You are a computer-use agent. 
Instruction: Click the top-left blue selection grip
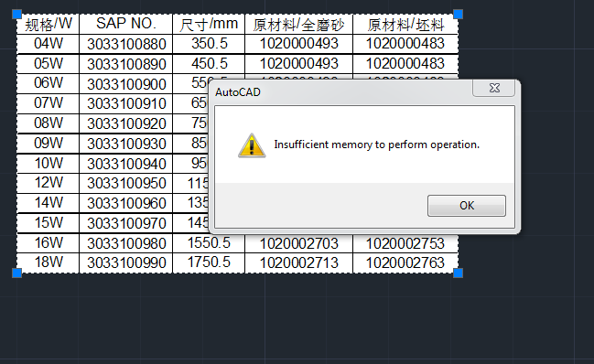coord(17,15)
